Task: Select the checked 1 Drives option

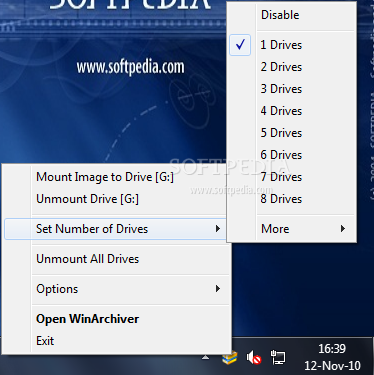Action: (292, 45)
